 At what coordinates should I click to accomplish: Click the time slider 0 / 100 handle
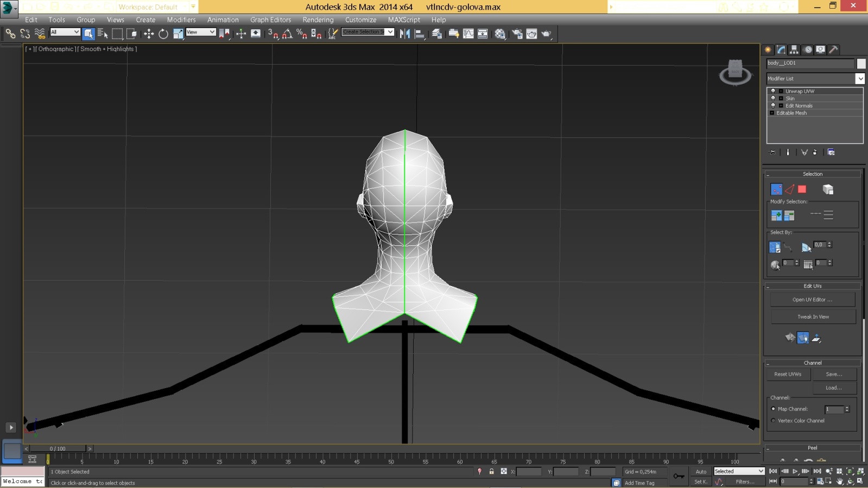pyautogui.click(x=58, y=449)
